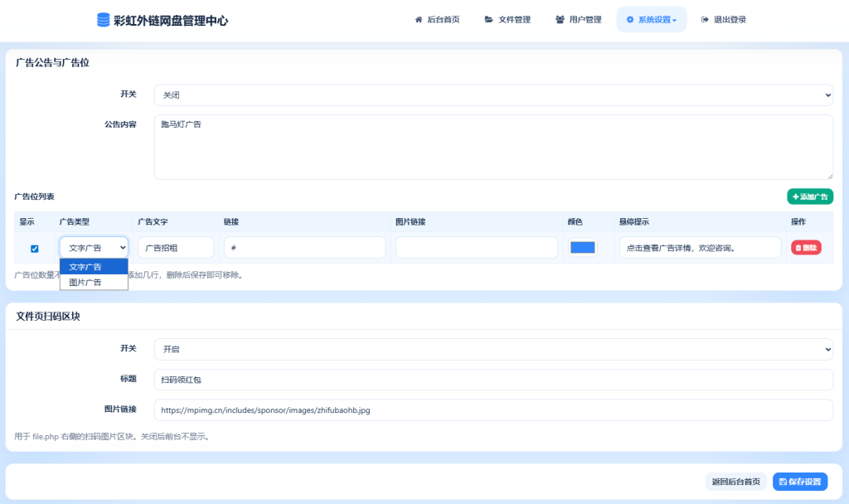Image resolution: width=849 pixels, height=504 pixels.
Task: Click the 公告内容 textarea with 跑马灯广告
Action: pyautogui.click(x=493, y=147)
